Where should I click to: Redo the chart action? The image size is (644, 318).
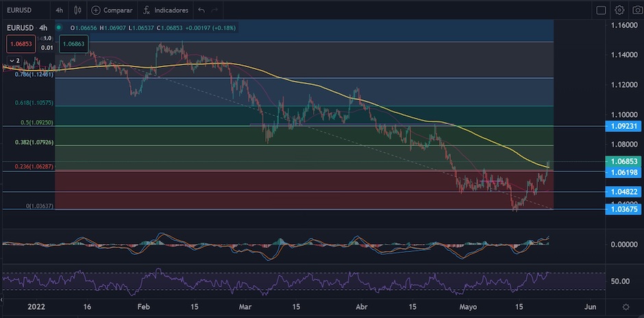tap(214, 10)
